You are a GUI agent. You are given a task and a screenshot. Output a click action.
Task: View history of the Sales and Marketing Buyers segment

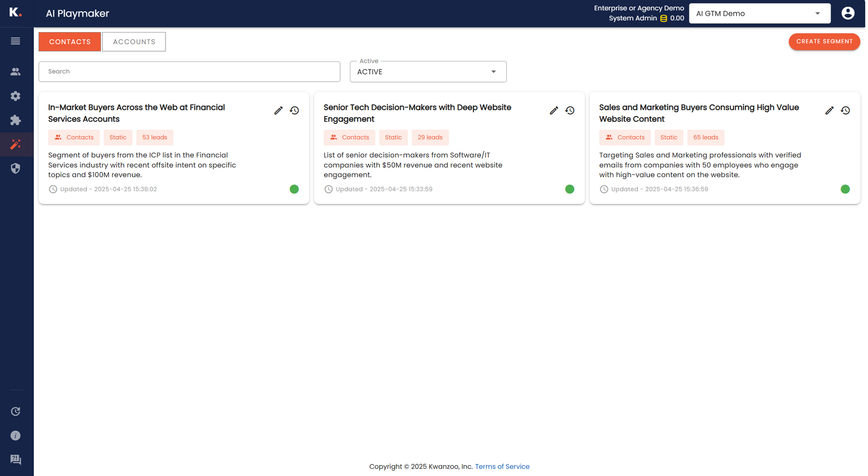point(845,111)
